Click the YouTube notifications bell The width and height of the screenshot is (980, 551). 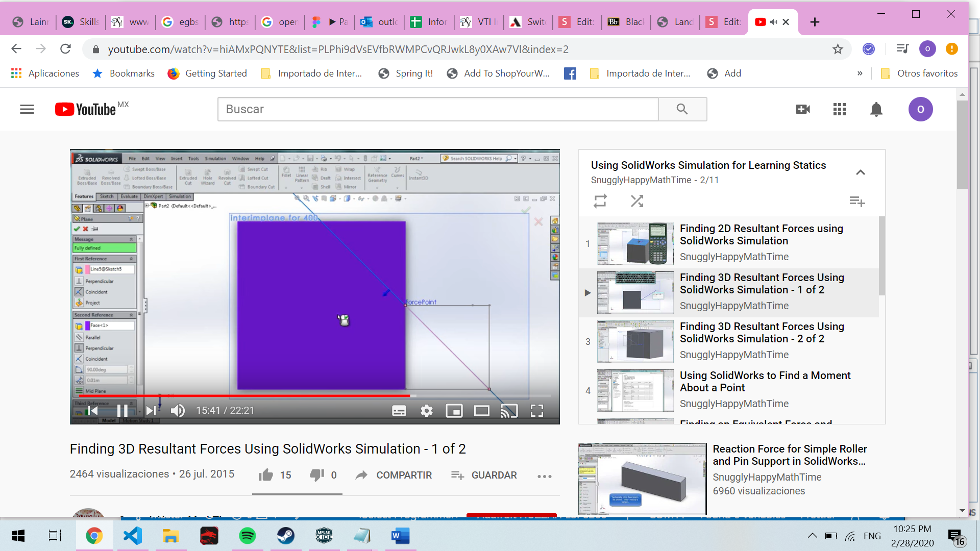(876, 109)
